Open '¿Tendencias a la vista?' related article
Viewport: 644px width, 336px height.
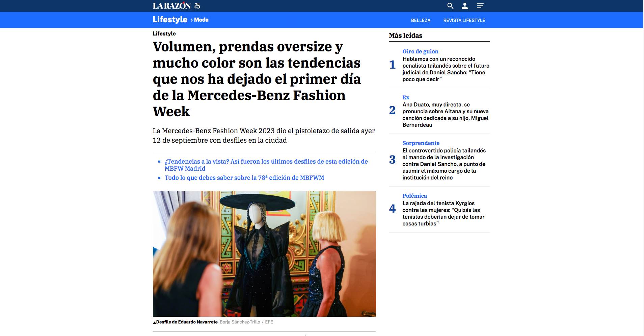[266, 165]
